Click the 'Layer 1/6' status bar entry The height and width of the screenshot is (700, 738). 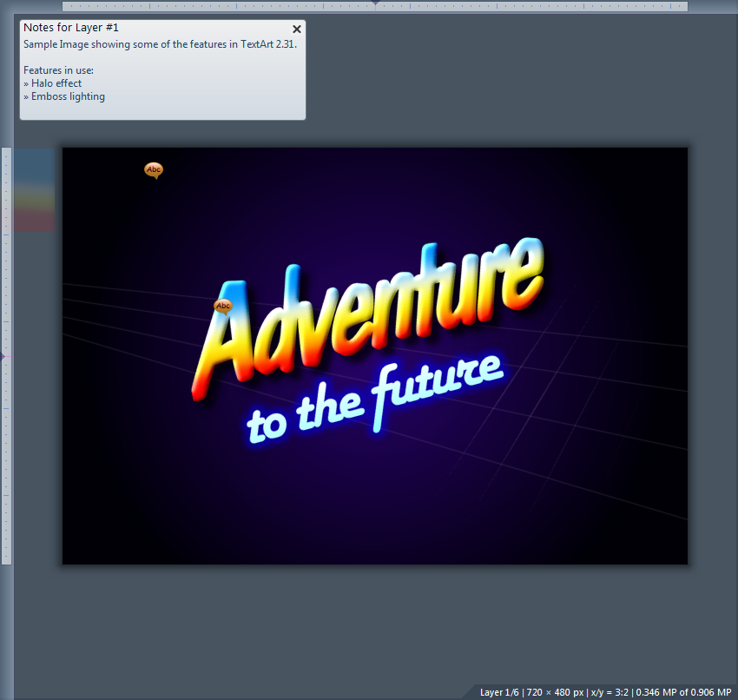[x=499, y=692]
